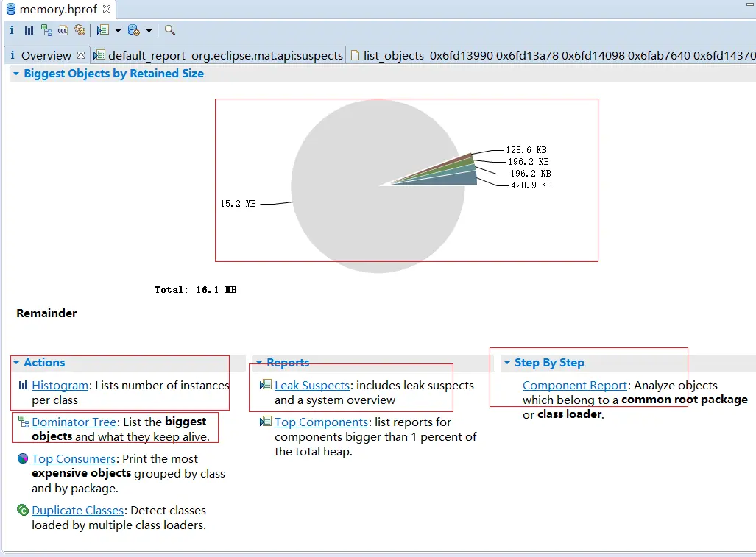Click the Run Expert System Test report icon
756x557 pixels.
coord(103,30)
